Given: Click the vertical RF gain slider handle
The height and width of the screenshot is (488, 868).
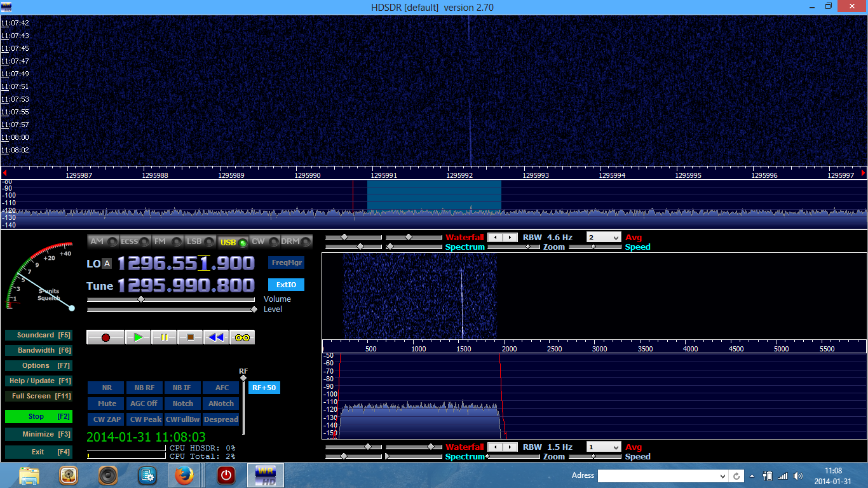Looking at the screenshot, I should pyautogui.click(x=243, y=378).
